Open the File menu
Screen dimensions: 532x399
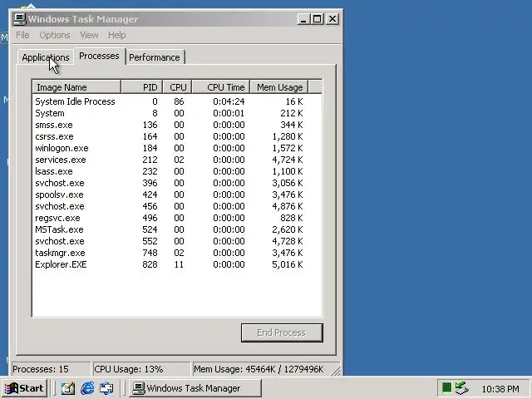[22, 35]
